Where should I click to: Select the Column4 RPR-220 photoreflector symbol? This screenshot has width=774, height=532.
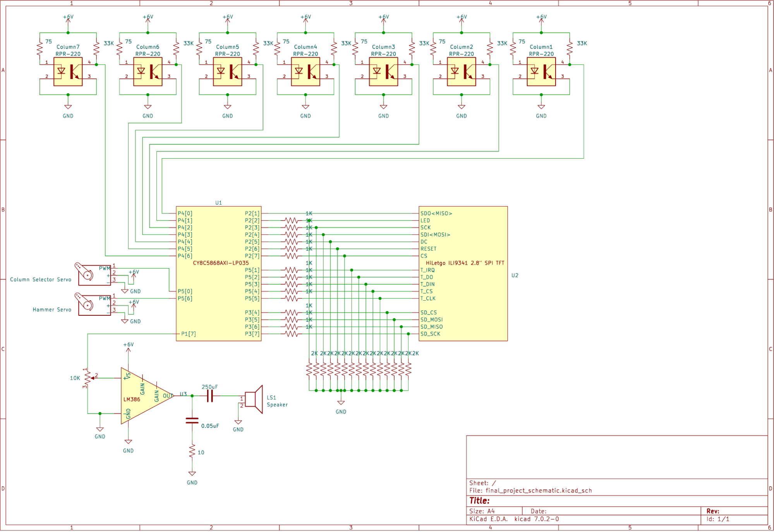(x=305, y=72)
